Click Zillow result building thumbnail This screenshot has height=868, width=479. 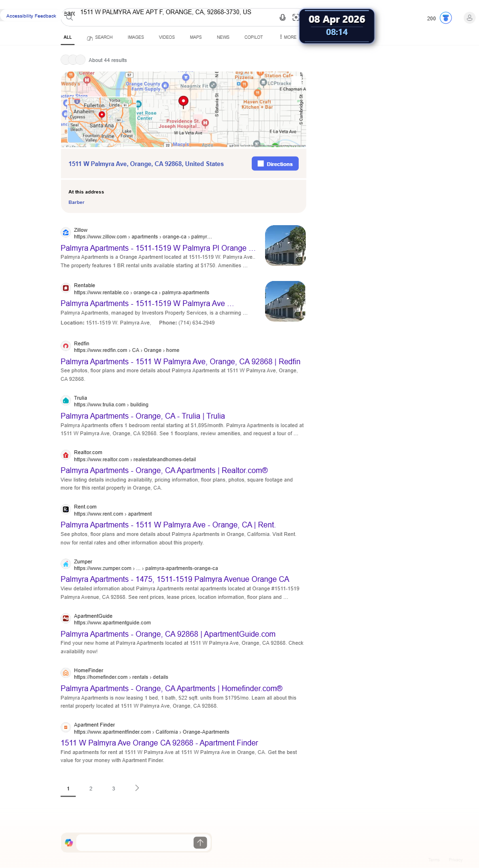click(x=285, y=245)
